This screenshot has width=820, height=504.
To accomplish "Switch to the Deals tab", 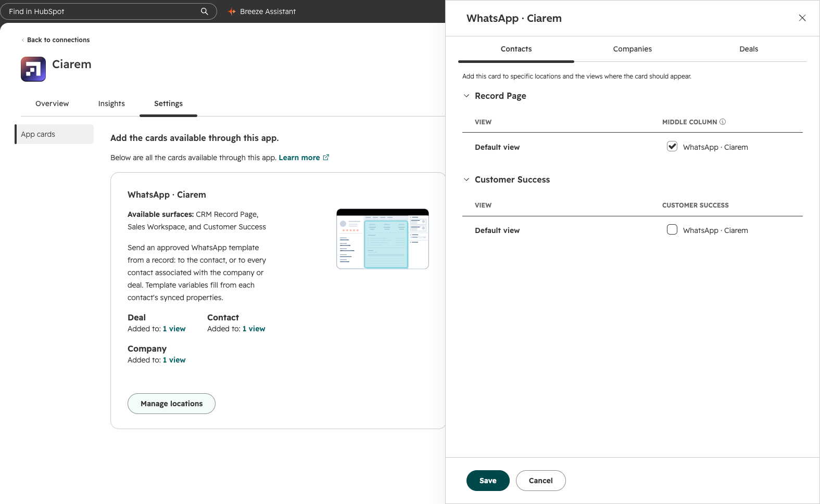I will tap(749, 49).
